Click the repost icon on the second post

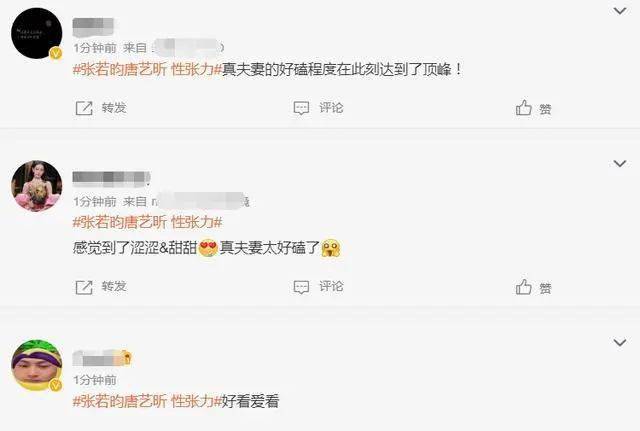[84, 287]
